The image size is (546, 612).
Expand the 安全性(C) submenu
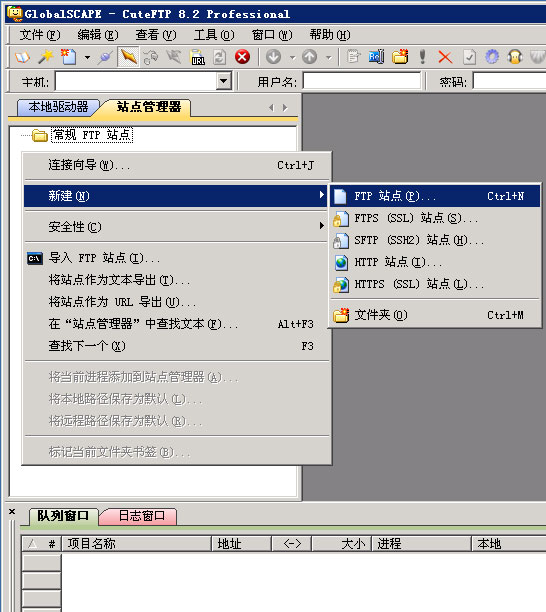(176, 227)
